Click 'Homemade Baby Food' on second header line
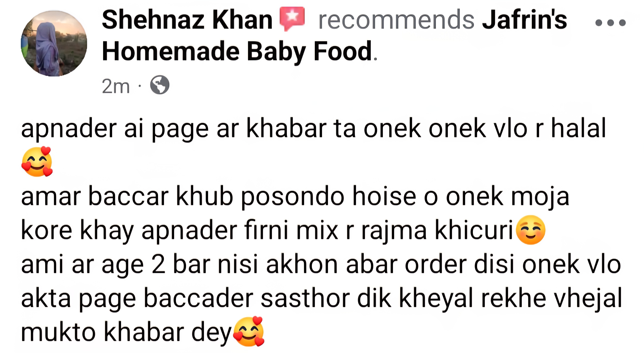 [237, 51]
